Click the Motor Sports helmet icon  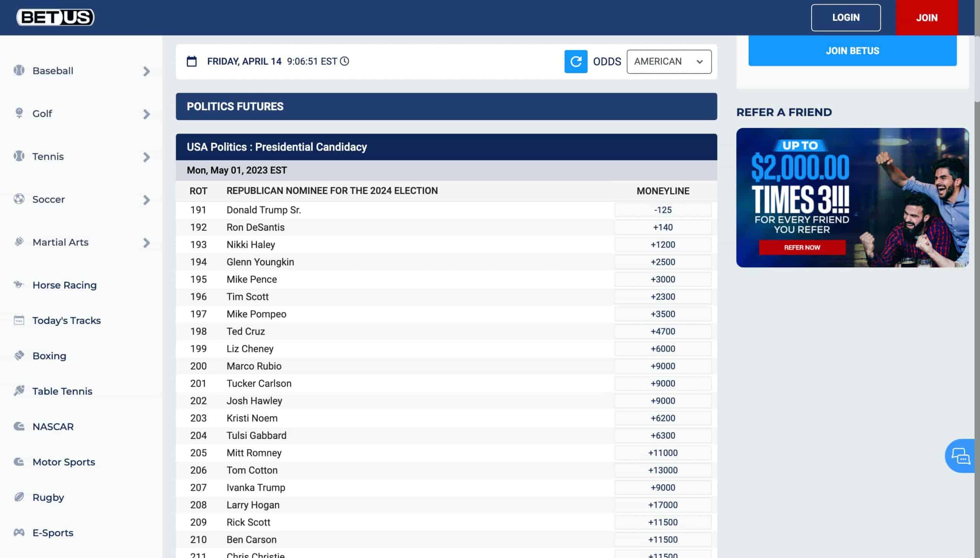pyautogui.click(x=19, y=462)
